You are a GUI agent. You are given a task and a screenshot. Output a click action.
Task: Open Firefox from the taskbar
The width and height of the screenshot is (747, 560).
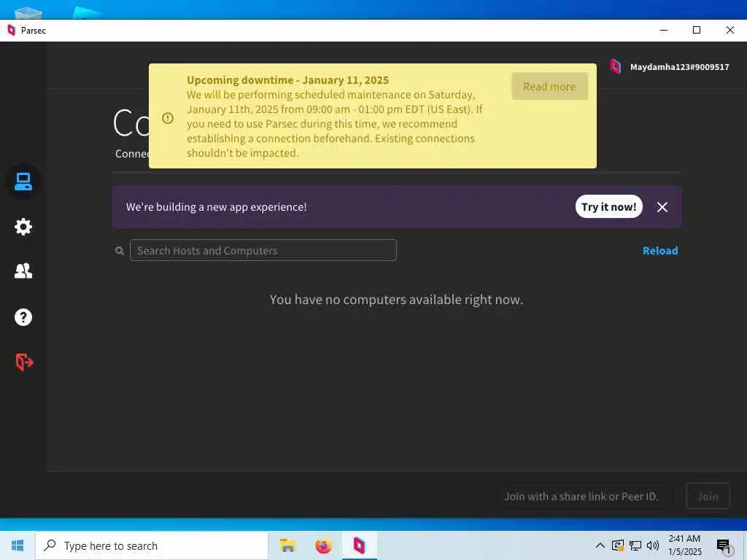323,545
